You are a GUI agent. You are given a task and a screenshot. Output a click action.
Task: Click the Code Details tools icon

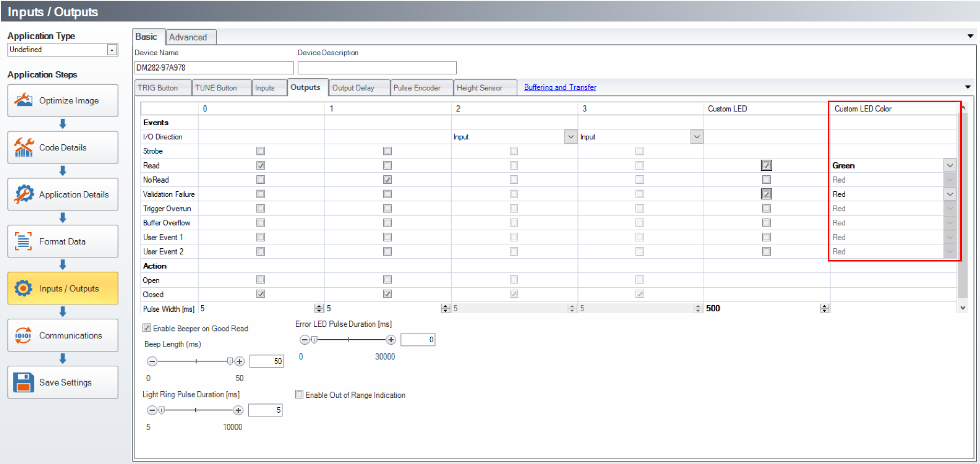[23, 148]
